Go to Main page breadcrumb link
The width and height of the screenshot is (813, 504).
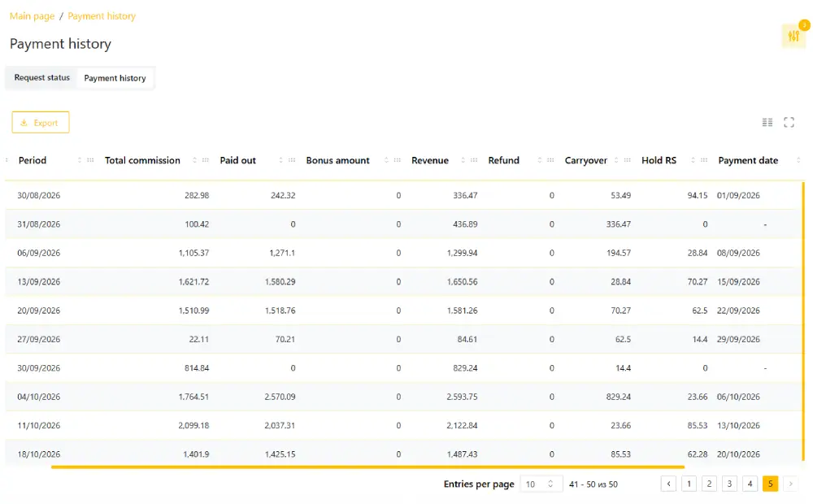[33, 16]
